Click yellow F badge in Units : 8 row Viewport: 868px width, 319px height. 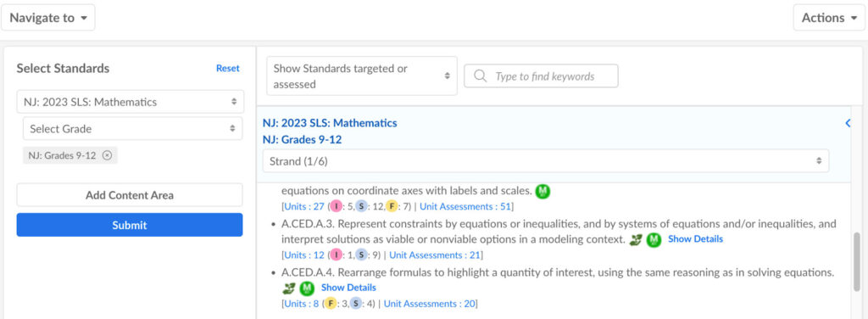(331, 304)
